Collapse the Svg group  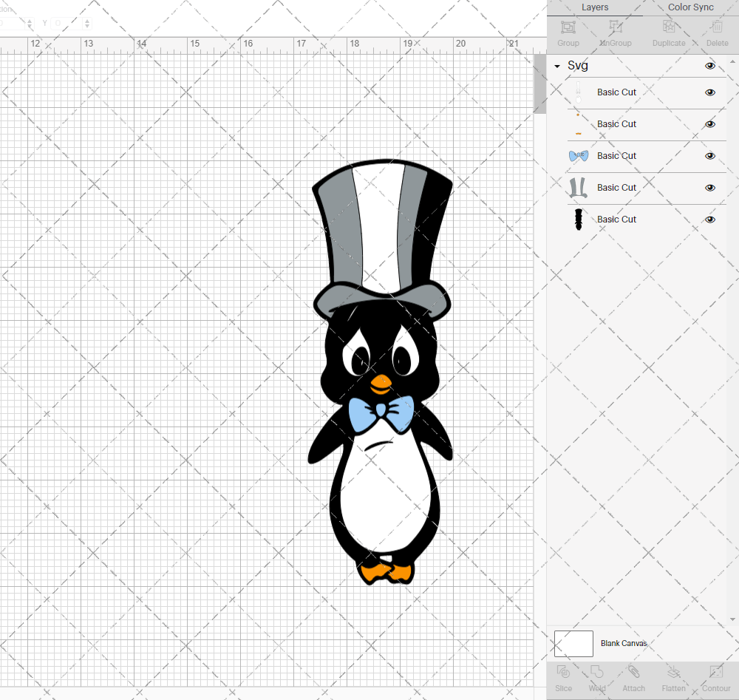coord(557,67)
